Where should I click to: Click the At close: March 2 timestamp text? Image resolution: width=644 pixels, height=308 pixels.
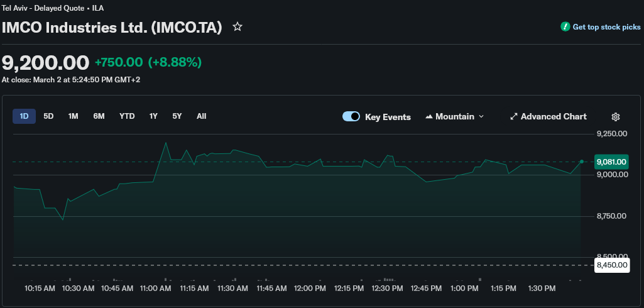pos(71,80)
